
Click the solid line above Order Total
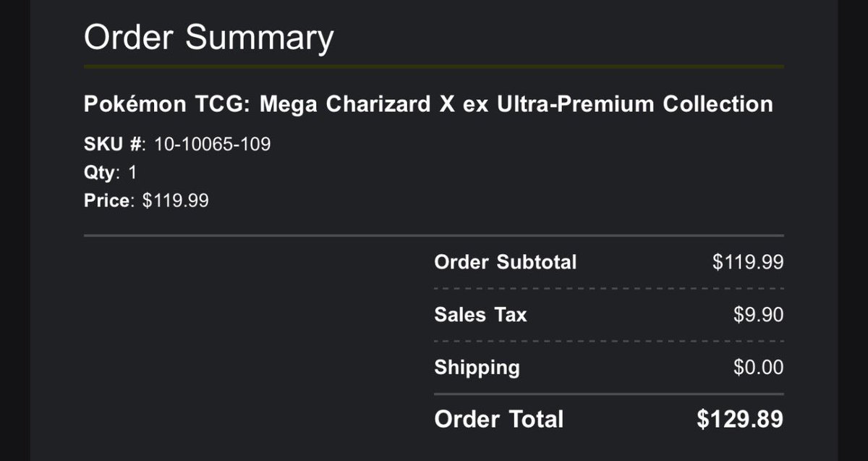click(608, 394)
